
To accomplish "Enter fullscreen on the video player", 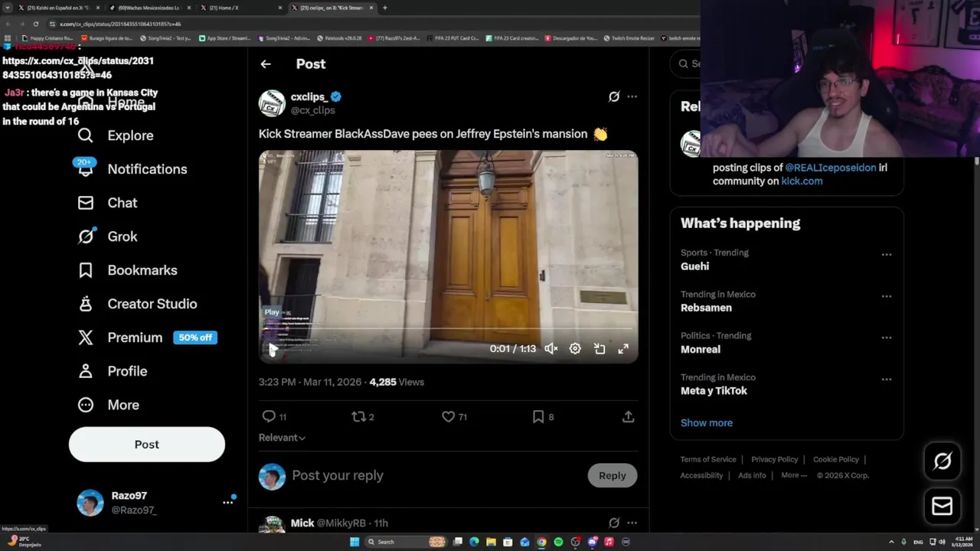I will pyautogui.click(x=623, y=349).
